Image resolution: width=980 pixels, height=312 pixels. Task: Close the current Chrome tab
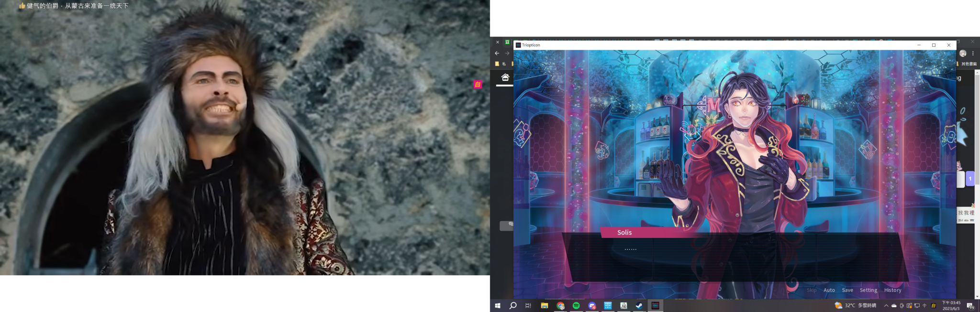[x=498, y=42]
